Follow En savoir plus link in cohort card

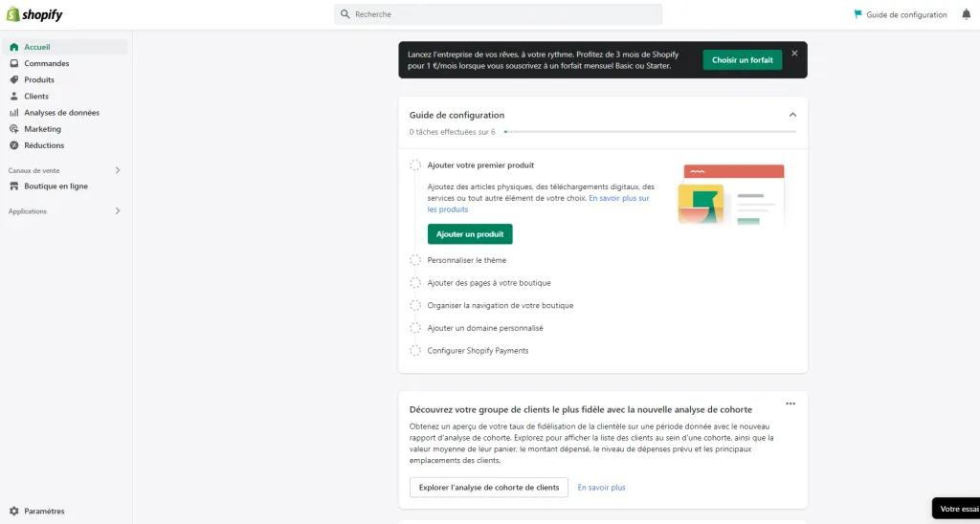601,487
